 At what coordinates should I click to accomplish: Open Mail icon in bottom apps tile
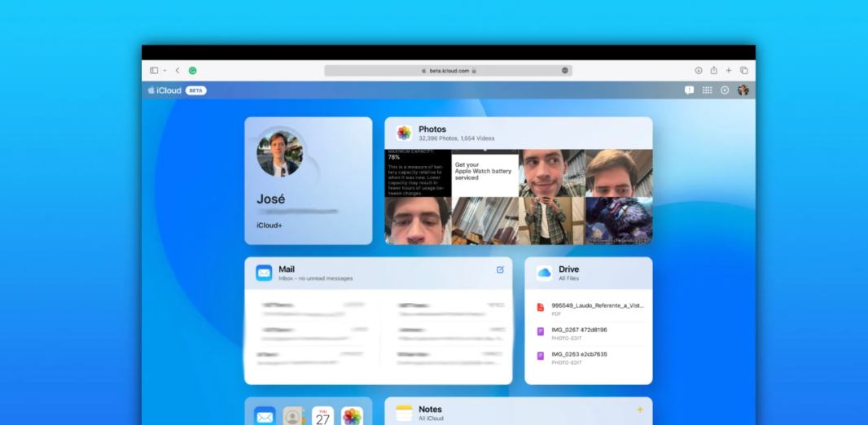click(x=265, y=416)
